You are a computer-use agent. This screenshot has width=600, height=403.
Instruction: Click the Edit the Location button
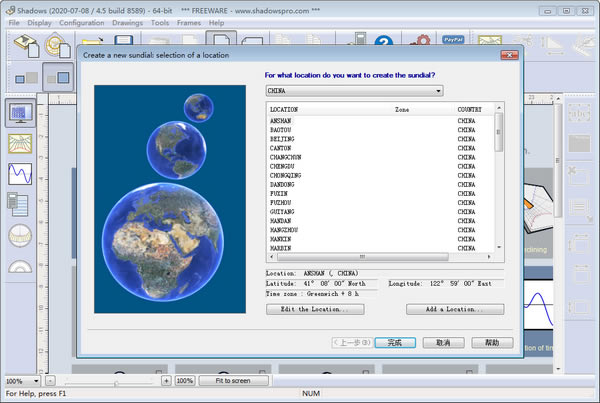(x=314, y=310)
